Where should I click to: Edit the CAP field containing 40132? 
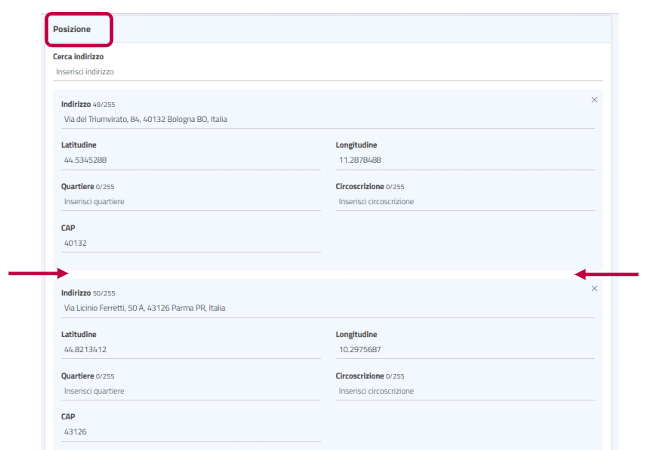pos(190,243)
